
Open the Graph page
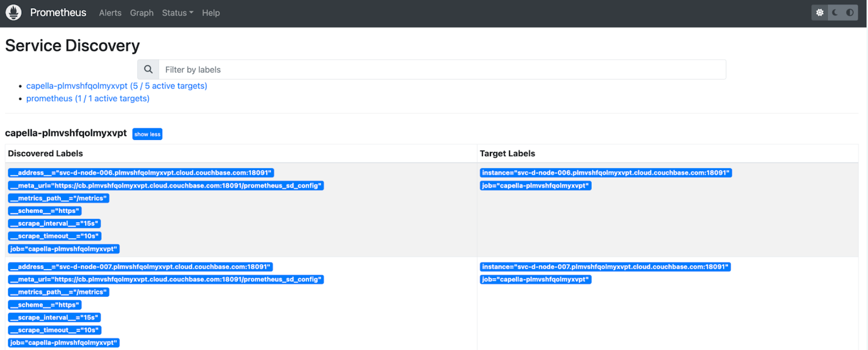(x=142, y=13)
